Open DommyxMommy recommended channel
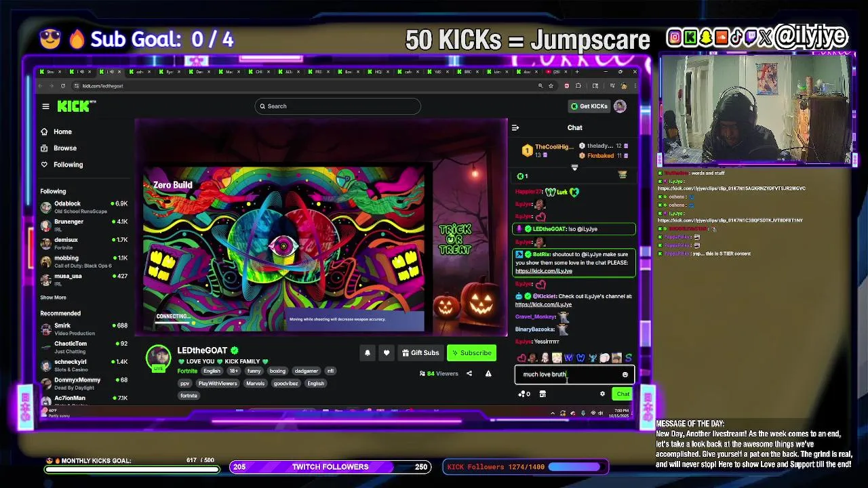Image resolution: width=868 pixels, height=488 pixels. click(83, 384)
